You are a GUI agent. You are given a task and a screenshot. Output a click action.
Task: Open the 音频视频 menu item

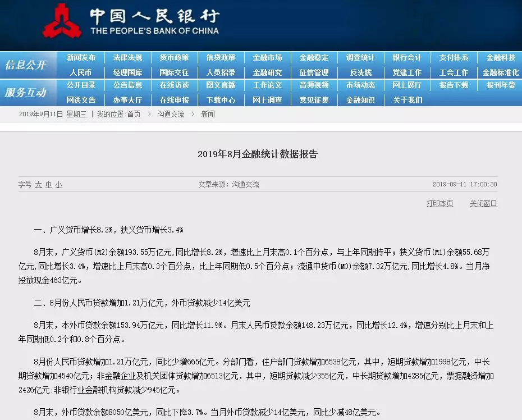coord(314,85)
